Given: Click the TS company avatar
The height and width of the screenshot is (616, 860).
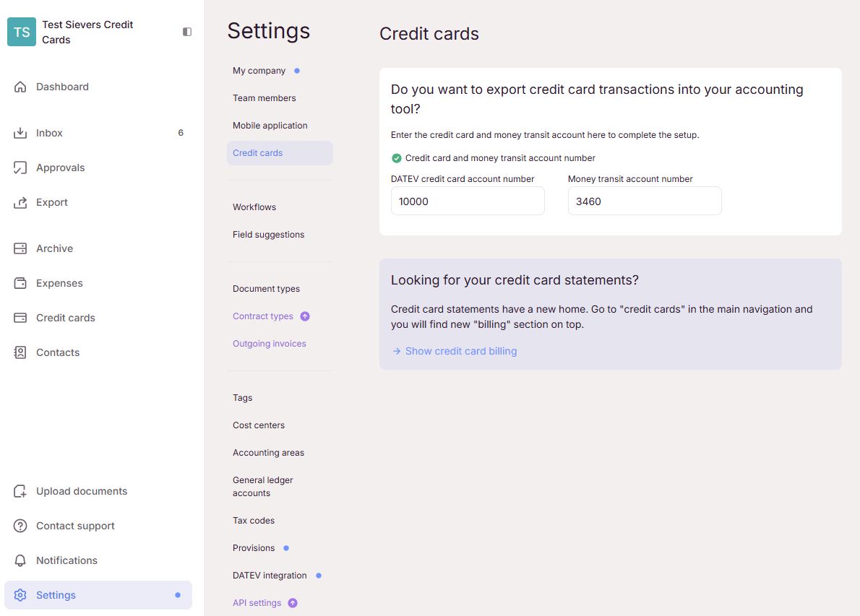Looking at the screenshot, I should coord(22,32).
